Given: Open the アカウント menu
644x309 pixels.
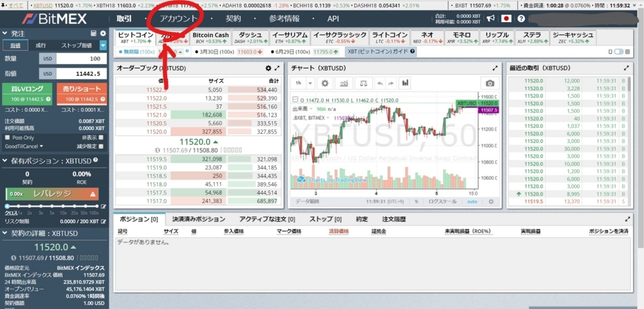Looking at the screenshot, I should (x=179, y=18).
